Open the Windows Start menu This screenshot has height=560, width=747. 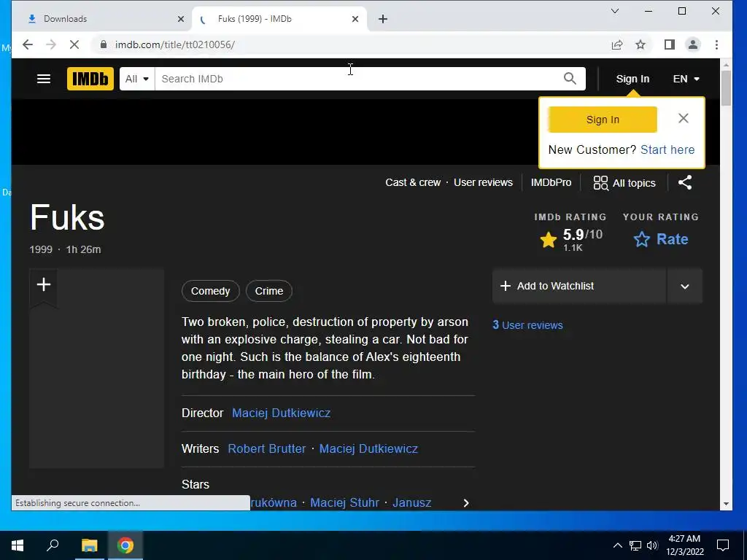(18, 545)
